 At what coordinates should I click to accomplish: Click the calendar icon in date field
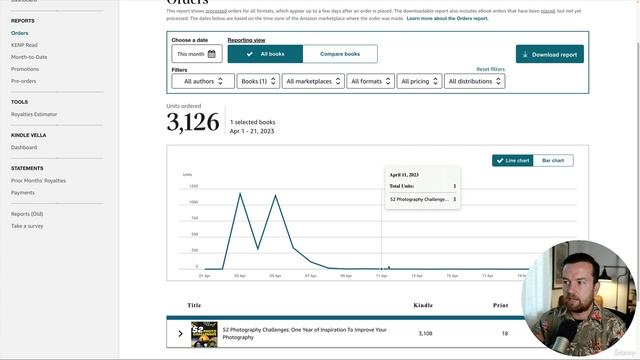click(211, 54)
